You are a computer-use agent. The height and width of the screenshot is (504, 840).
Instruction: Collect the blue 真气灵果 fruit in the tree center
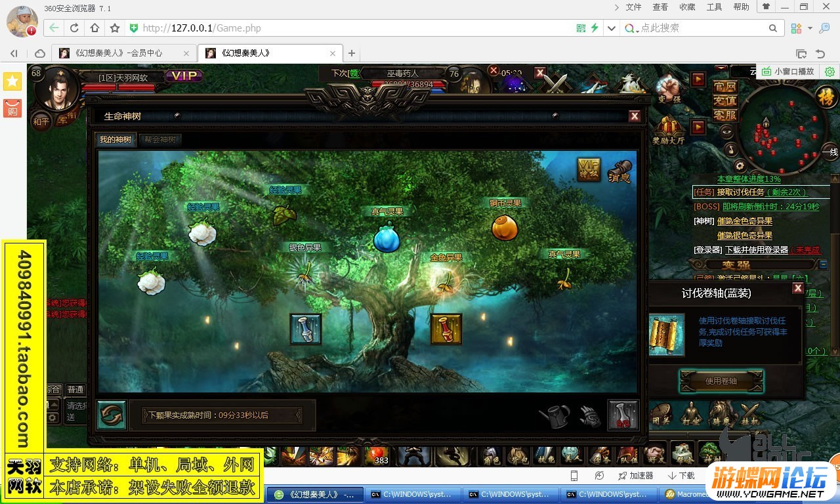[x=387, y=238]
